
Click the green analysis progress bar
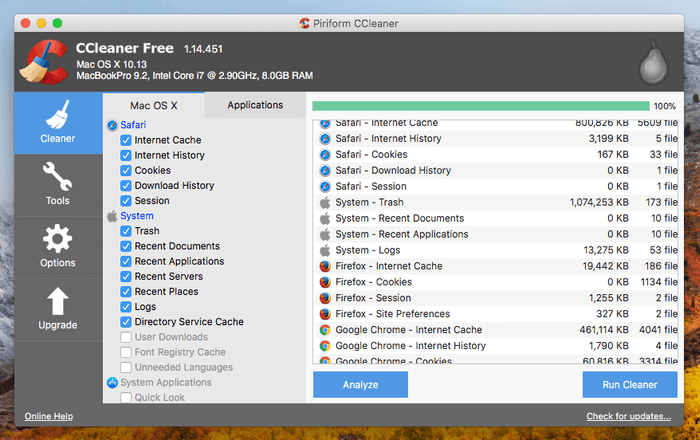click(x=480, y=105)
